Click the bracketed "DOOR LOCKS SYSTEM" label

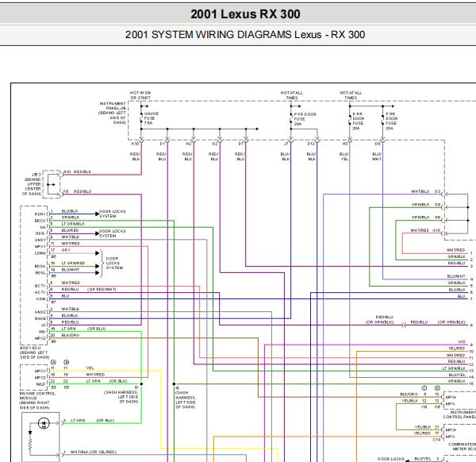[x=114, y=263]
